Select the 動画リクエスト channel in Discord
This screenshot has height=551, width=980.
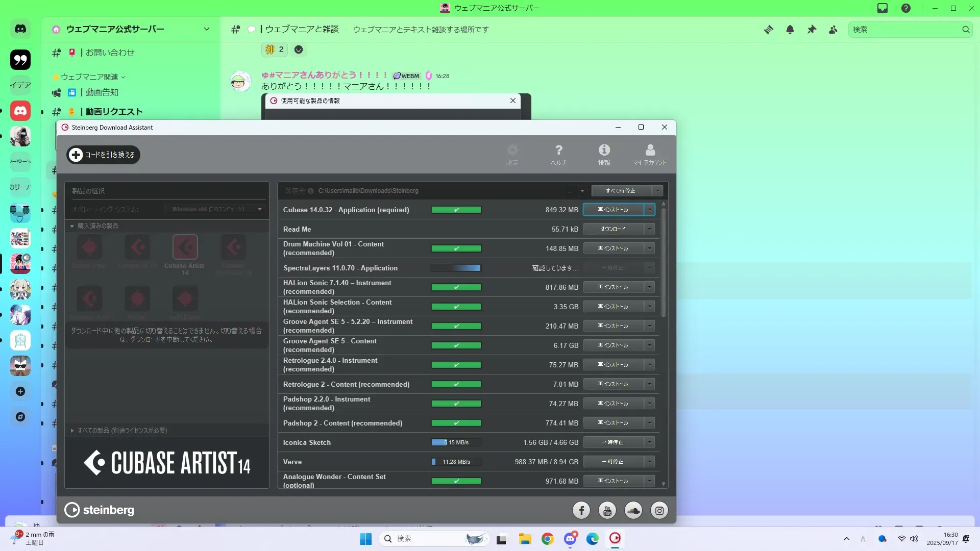coord(113,112)
